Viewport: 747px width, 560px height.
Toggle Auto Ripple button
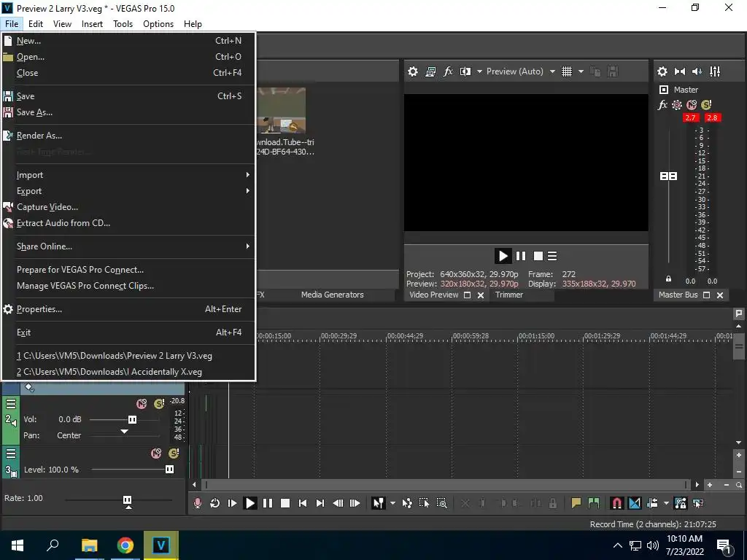(653, 503)
